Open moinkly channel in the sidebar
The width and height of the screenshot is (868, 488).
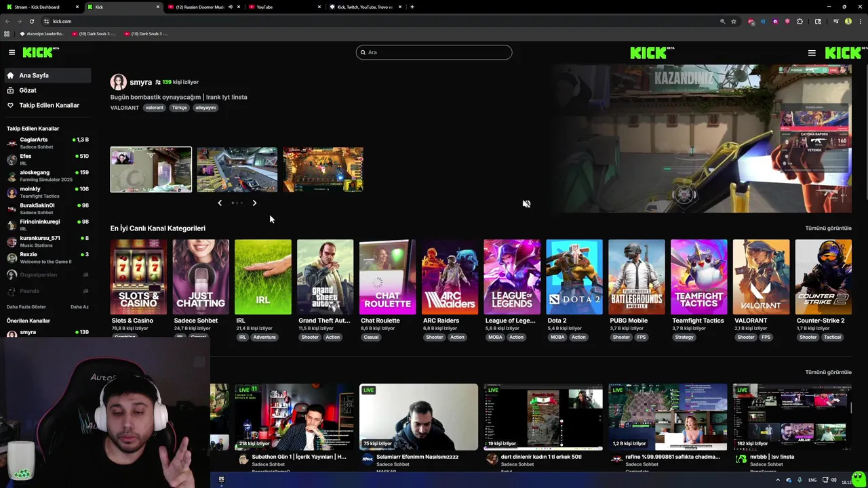(x=47, y=192)
